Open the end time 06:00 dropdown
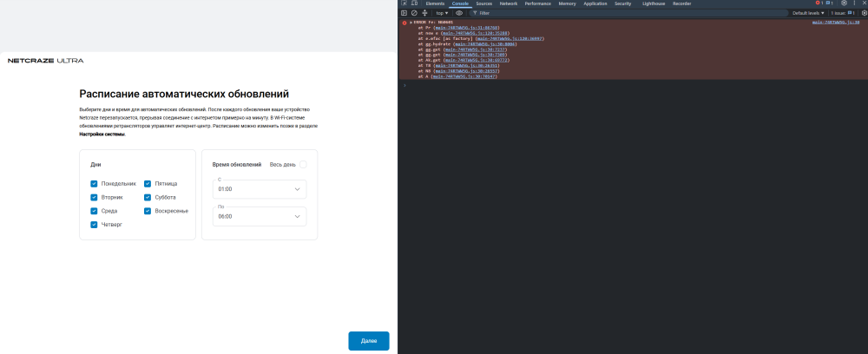This screenshot has width=868, height=354. click(x=259, y=216)
